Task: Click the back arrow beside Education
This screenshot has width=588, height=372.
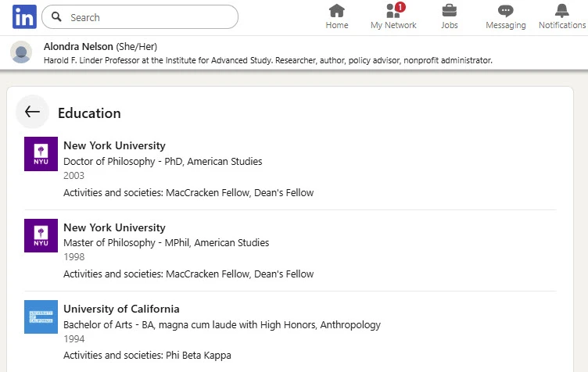Action: 32,112
